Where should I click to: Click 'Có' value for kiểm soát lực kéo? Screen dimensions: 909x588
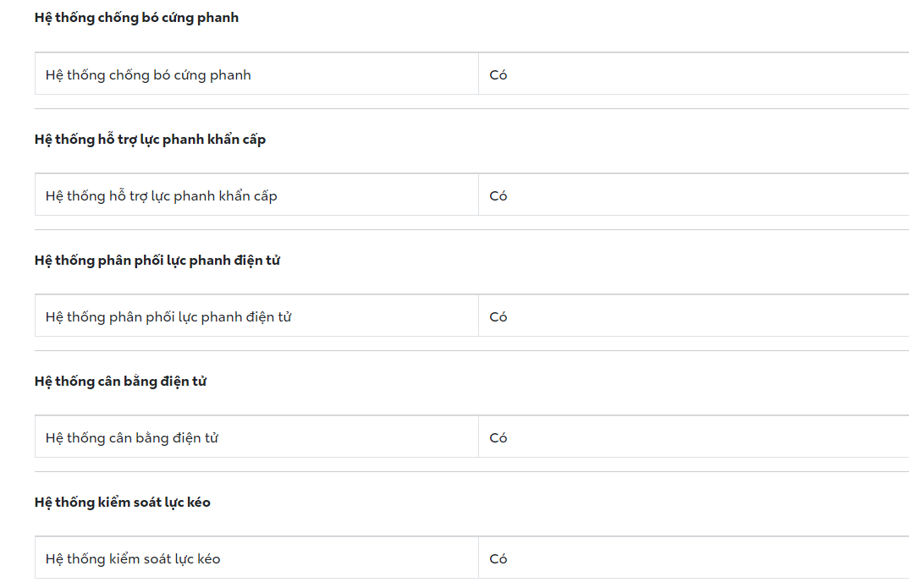click(499, 559)
